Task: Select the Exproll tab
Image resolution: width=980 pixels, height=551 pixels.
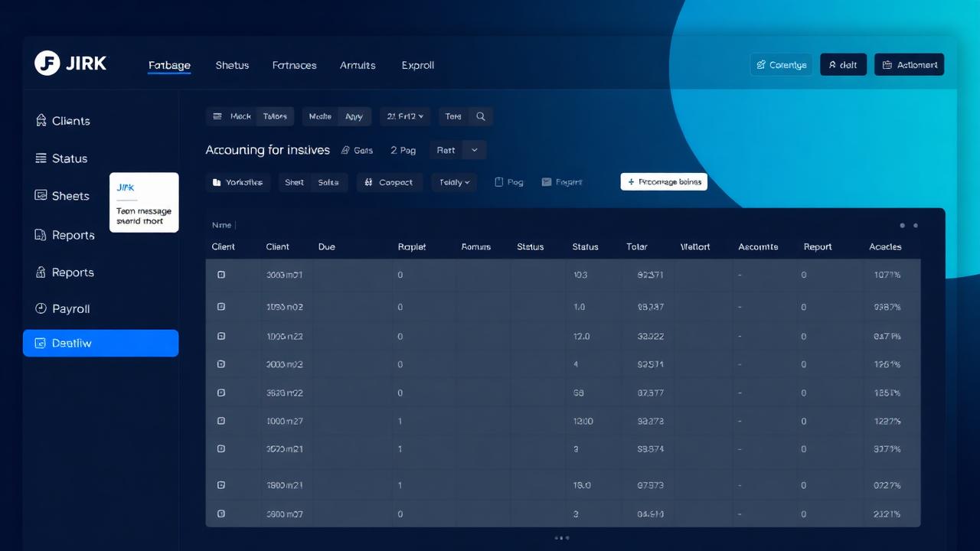Action: coord(418,65)
